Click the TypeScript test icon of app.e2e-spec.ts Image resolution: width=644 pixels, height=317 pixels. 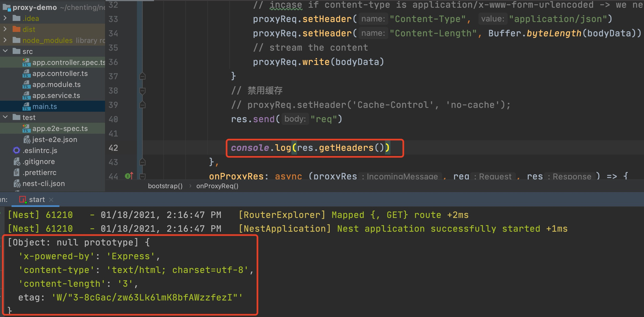(26, 129)
